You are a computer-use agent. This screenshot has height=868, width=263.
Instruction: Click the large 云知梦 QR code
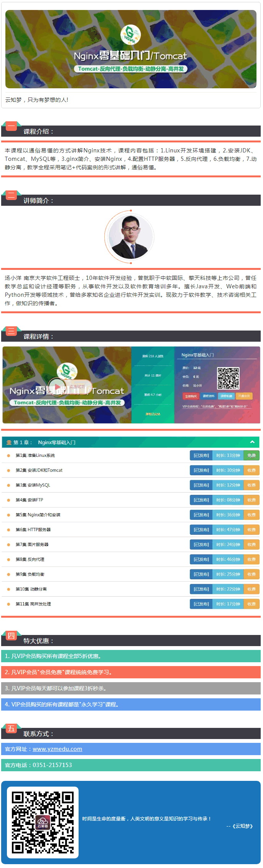point(43,822)
